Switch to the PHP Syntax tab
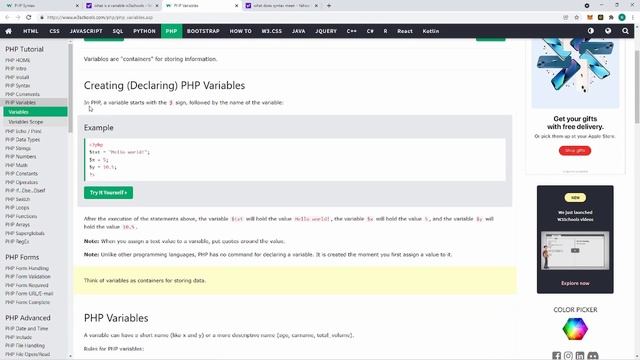640x360 pixels. click(x=41, y=6)
